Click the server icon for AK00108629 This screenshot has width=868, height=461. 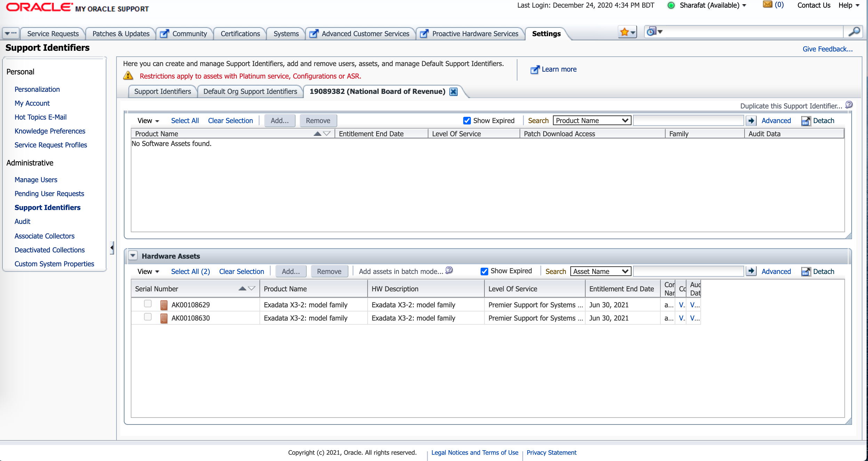tap(164, 305)
